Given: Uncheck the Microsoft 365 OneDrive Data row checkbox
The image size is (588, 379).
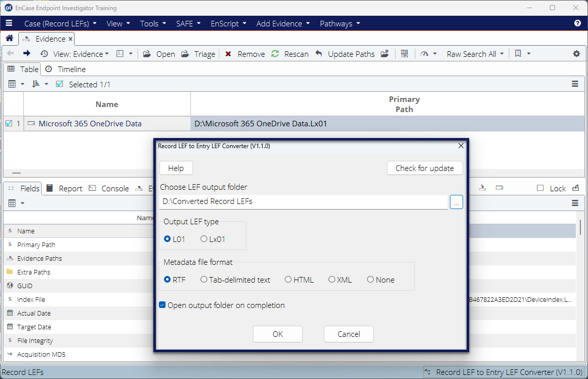Looking at the screenshot, I should (9, 123).
